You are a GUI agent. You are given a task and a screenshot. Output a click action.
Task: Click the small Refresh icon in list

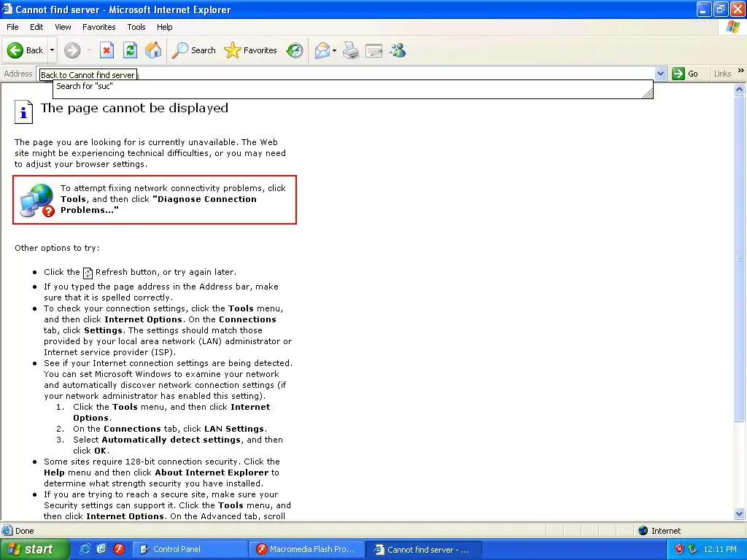click(x=88, y=273)
